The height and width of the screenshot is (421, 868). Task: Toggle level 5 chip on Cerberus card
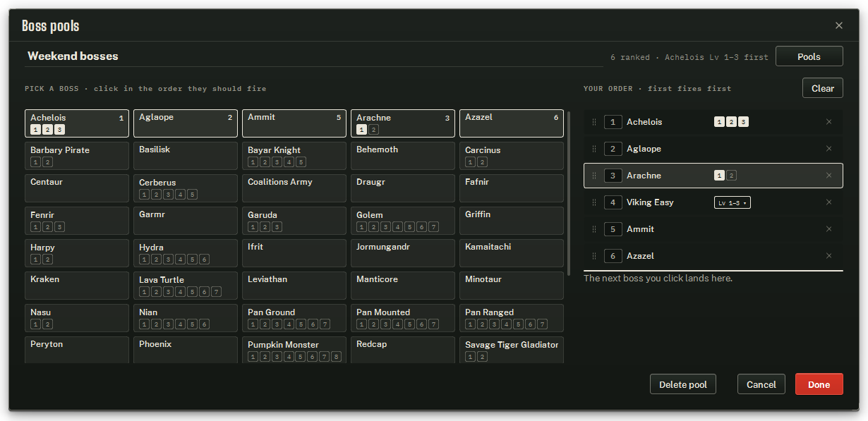tap(192, 195)
